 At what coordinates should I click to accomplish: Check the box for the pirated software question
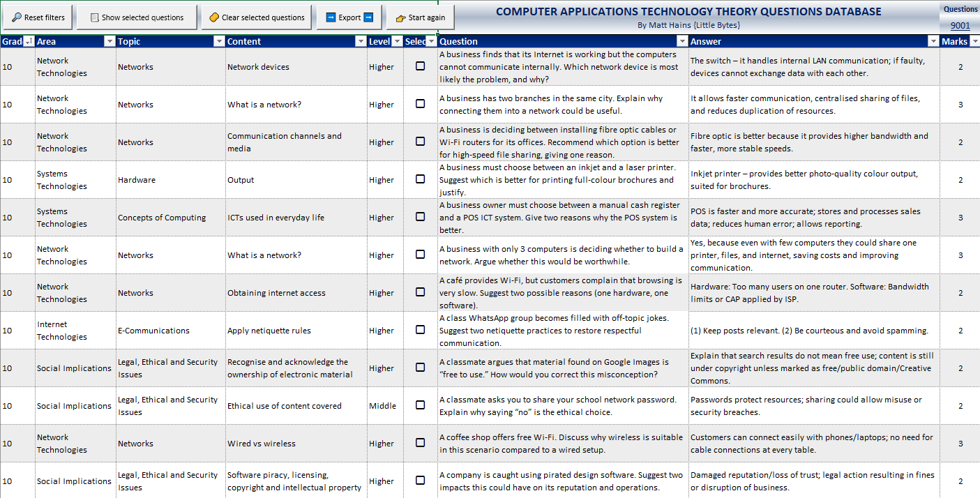click(x=420, y=481)
